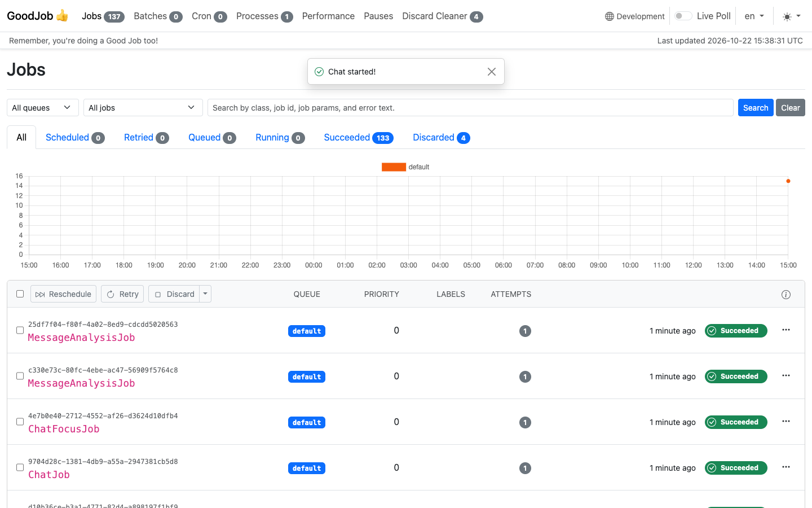Screen dimensions: 812x508
Task: Switch to the Queued tab
Action: (x=212, y=138)
